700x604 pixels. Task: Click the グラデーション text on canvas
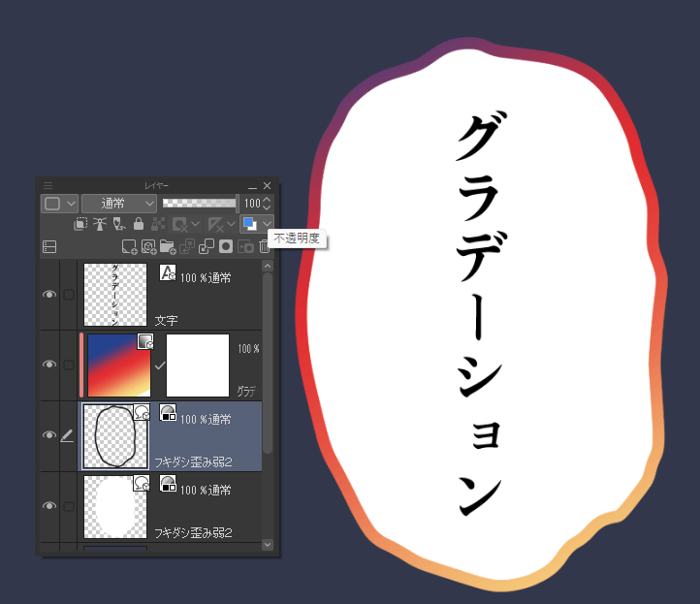coord(481,312)
